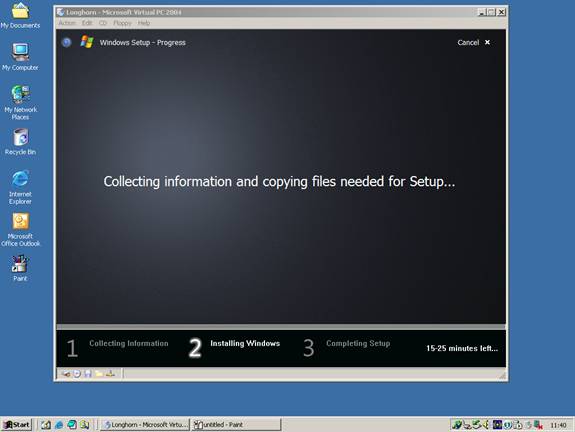
Task: Click hard disk activity icon in Virtual PC status bar
Action: pyautogui.click(x=66, y=374)
